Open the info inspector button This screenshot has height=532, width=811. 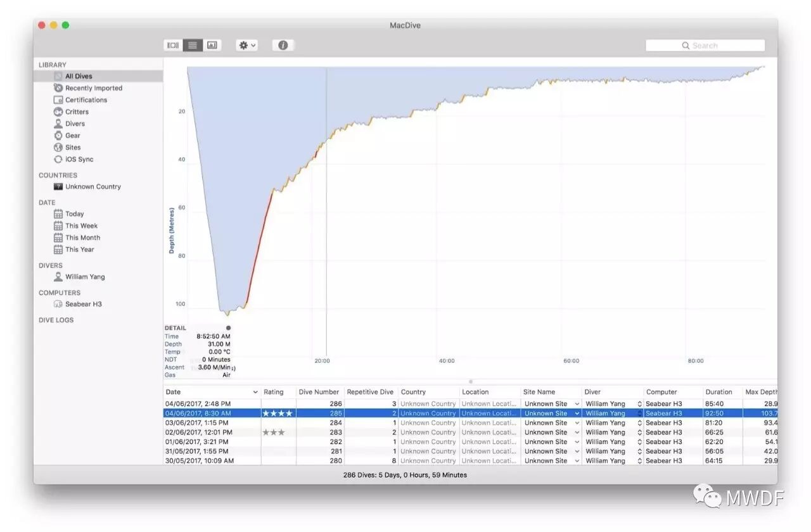tap(283, 45)
